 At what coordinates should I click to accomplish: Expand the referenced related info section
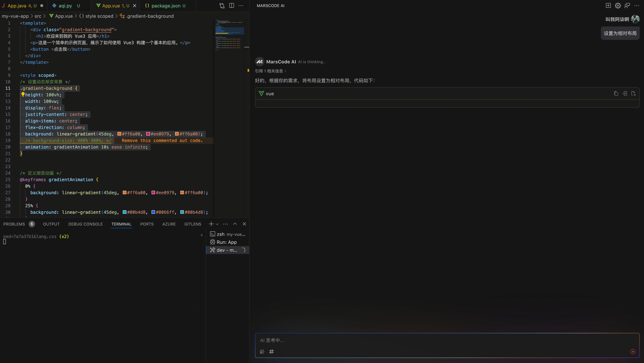tap(271, 71)
